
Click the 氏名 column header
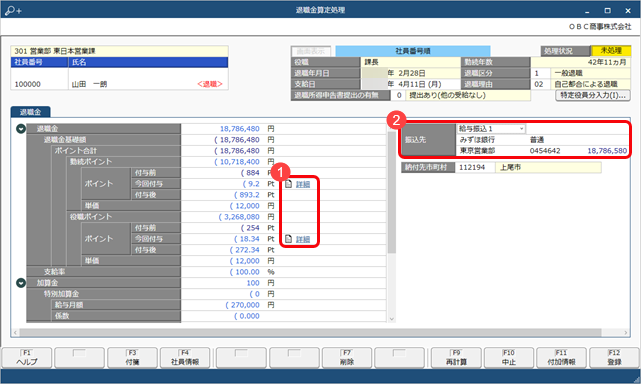[x=148, y=62]
